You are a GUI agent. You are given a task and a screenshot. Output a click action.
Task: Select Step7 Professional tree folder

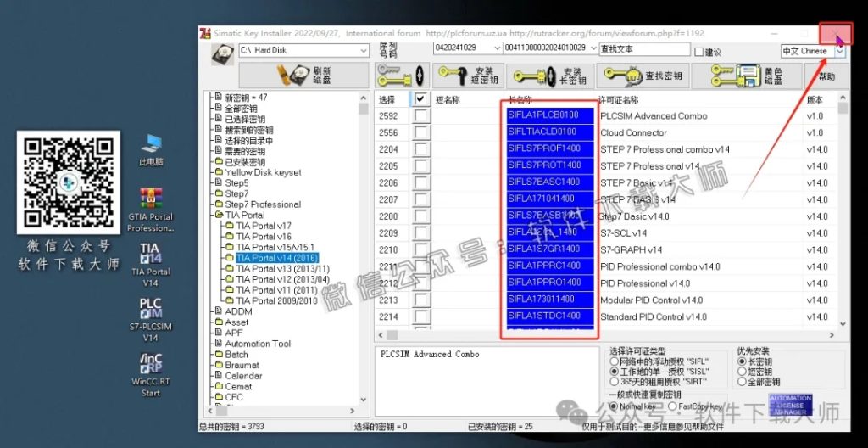tap(263, 204)
